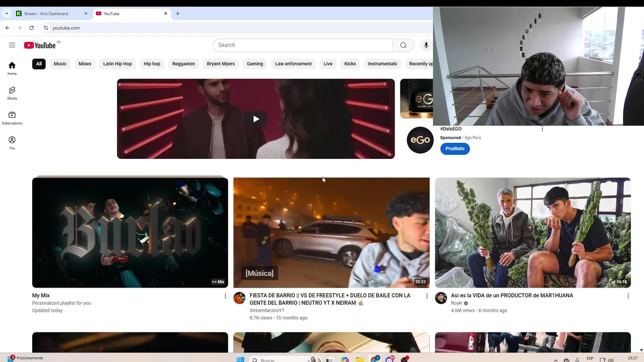Select the Gaming filter chip

255,64
